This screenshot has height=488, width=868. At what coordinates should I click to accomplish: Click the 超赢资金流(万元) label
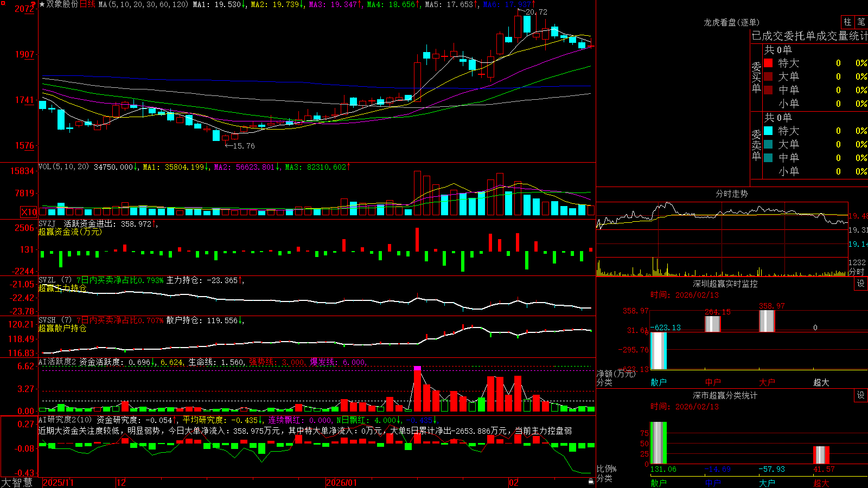[70, 232]
